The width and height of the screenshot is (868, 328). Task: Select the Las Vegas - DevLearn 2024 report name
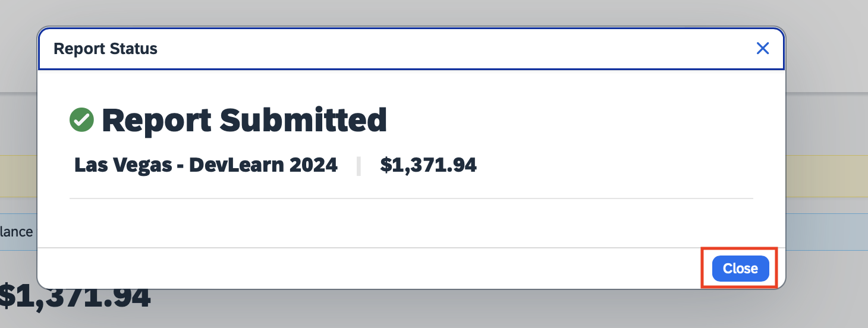tap(206, 165)
